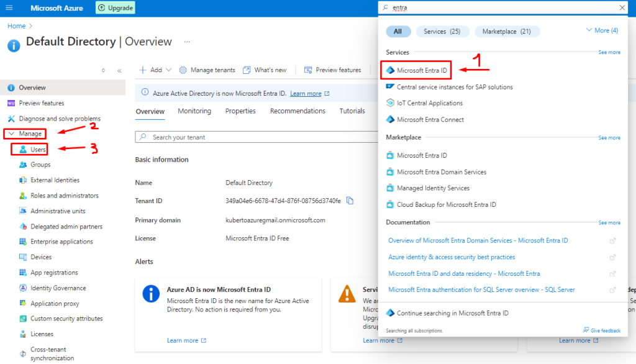
Task: Click Preview features in the toolbar
Action: [333, 70]
